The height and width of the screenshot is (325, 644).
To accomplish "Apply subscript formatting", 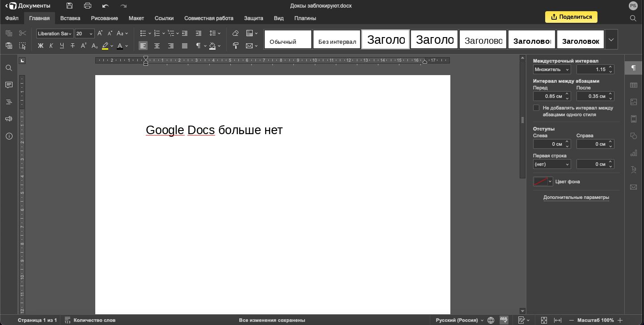I will (94, 46).
